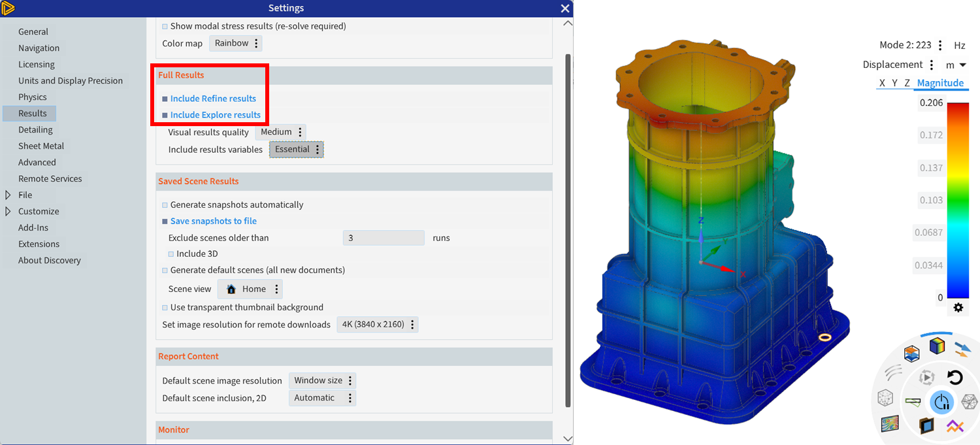
Task: Open Displacement variable options dots
Action: click(931, 65)
